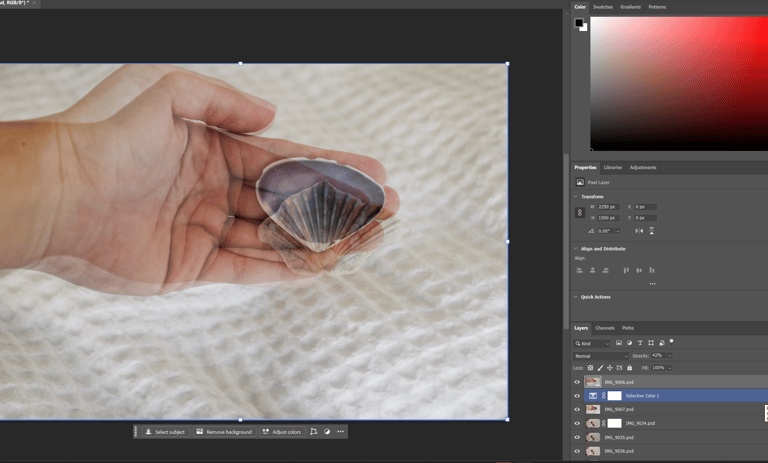Image resolution: width=768 pixels, height=463 pixels.
Task: Click the align left edges icon
Action: pos(580,270)
